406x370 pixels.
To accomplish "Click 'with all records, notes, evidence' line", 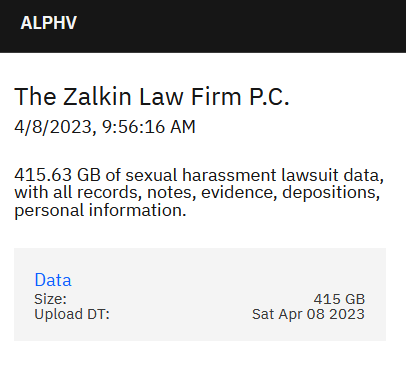I will click(x=146, y=192).
